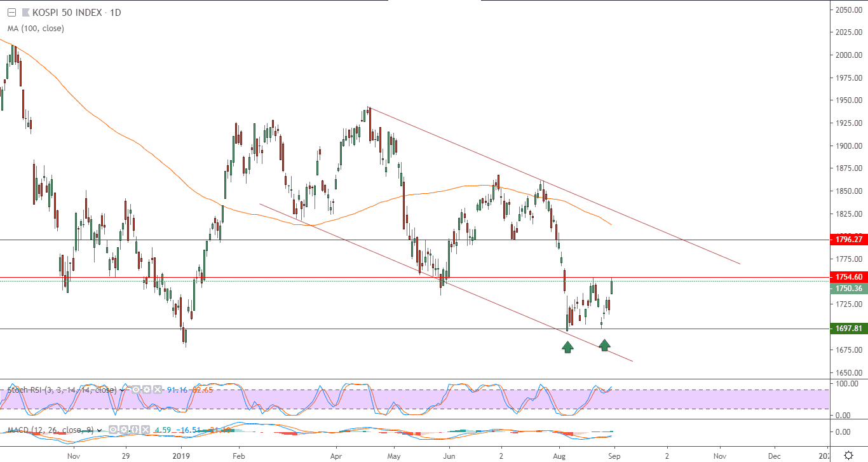Click the Stoch RSI value 91.16

point(176,390)
